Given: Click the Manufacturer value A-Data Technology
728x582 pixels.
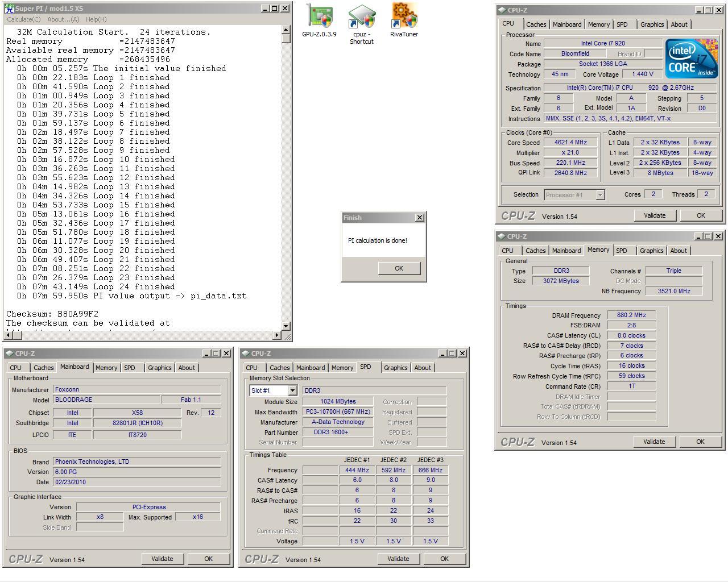Looking at the screenshot, I should 338,422.
